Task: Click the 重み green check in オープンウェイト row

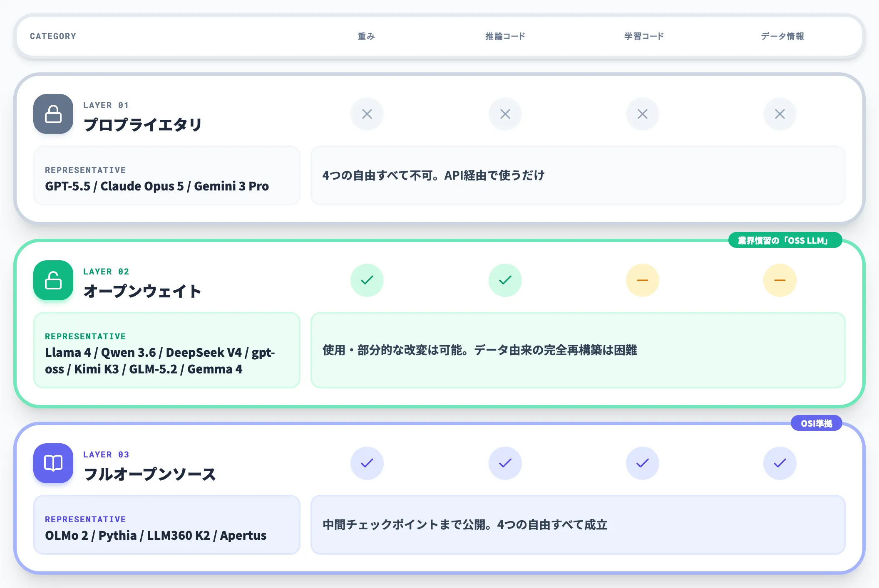Action: [367, 280]
